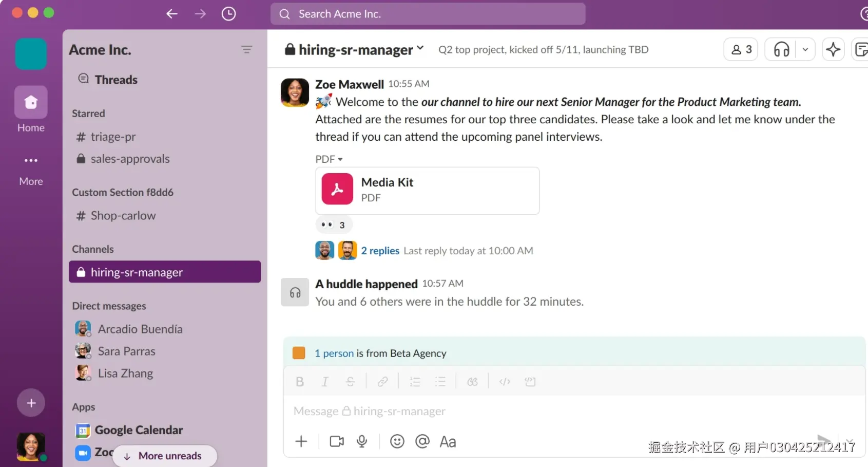Open the emoji picker in the composer
The width and height of the screenshot is (868, 467).
(397, 441)
